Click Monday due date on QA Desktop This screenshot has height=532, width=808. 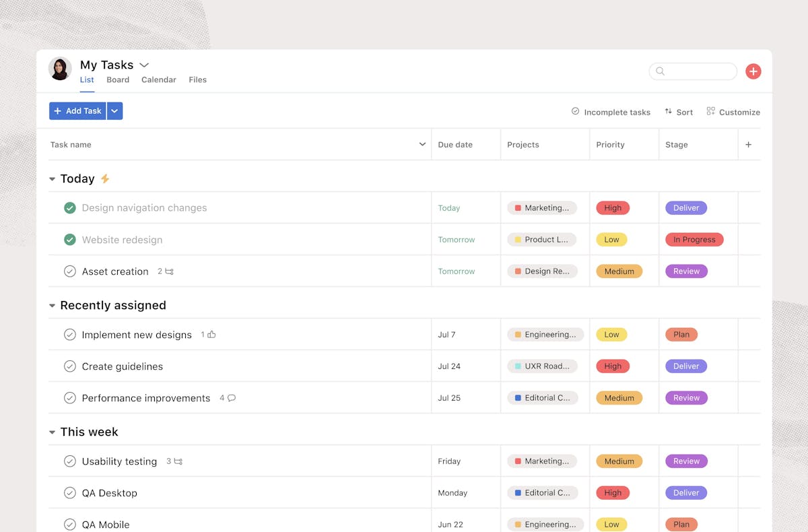(452, 493)
